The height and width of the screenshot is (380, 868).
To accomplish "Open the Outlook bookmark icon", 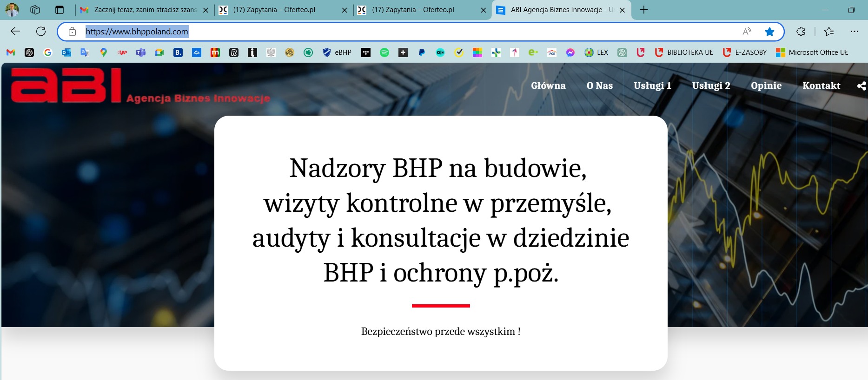I will [66, 52].
